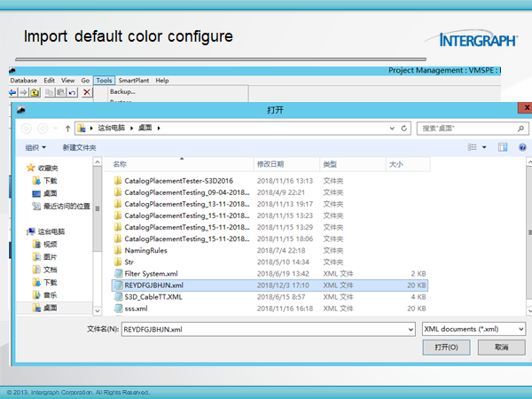Click the Copy icon in Project Management toolbar
This screenshot has height=399, width=532.
(50, 92)
